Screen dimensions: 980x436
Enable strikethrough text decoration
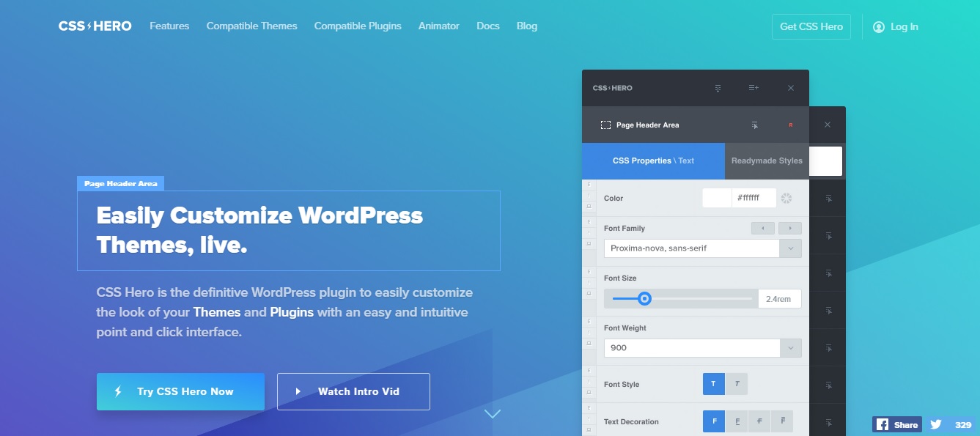pos(759,421)
